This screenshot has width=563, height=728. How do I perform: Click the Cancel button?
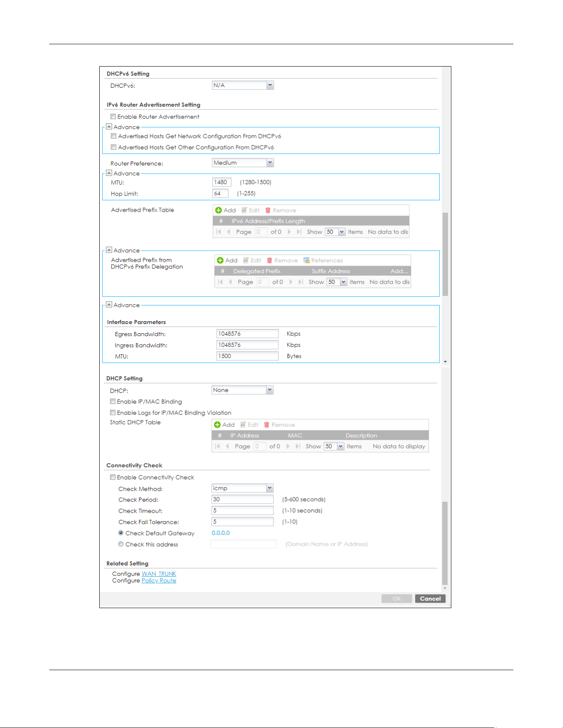430,599
